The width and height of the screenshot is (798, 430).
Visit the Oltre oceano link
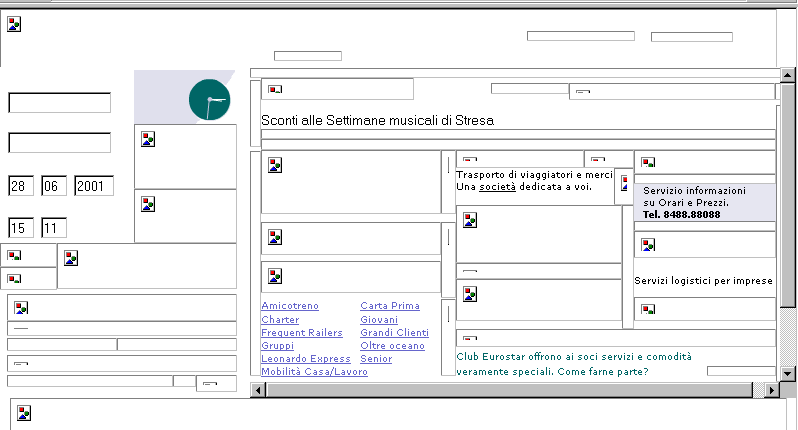click(392, 346)
